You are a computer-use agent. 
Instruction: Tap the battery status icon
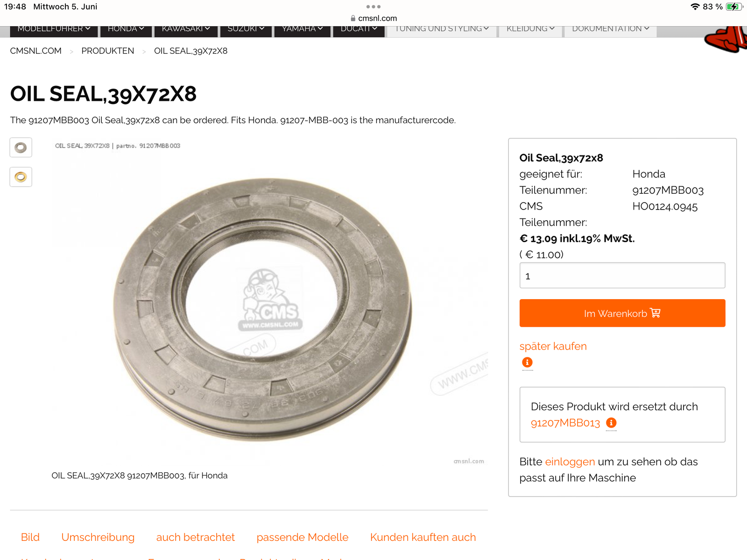coord(734,7)
